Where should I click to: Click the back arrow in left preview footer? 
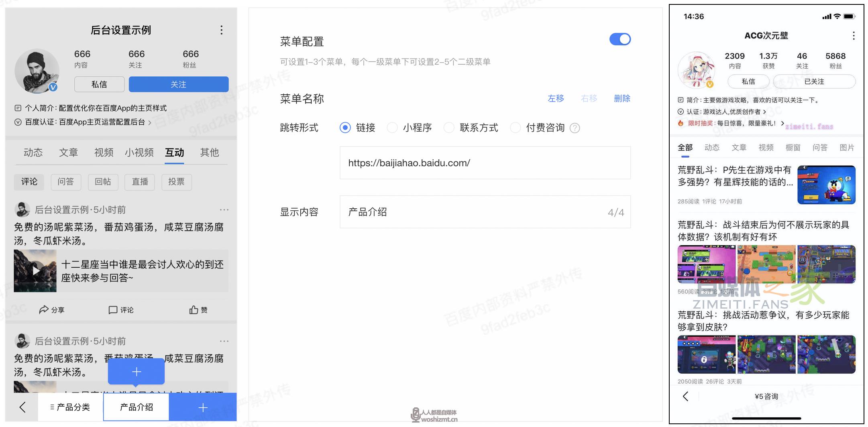point(22,407)
